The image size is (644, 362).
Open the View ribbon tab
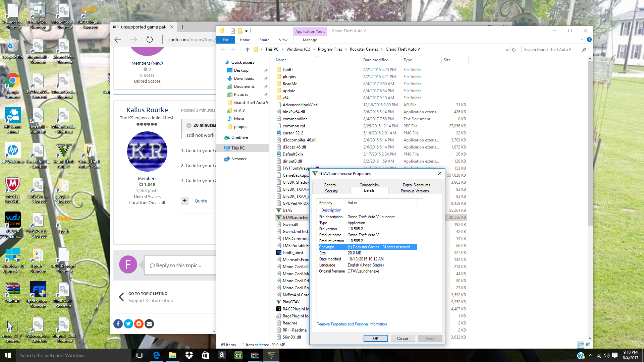[x=283, y=40]
